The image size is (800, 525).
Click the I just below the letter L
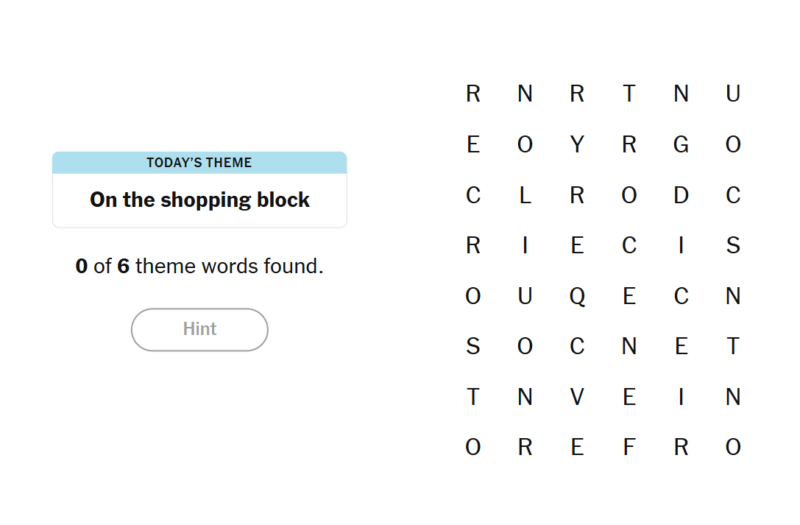(525, 246)
